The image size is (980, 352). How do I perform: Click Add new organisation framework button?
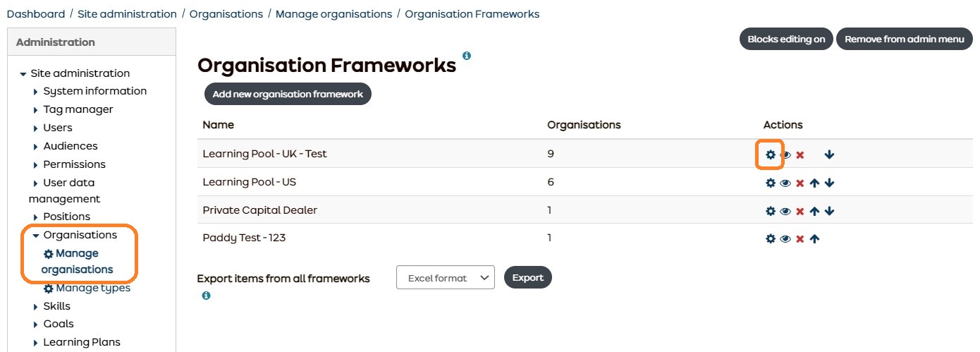[288, 94]
